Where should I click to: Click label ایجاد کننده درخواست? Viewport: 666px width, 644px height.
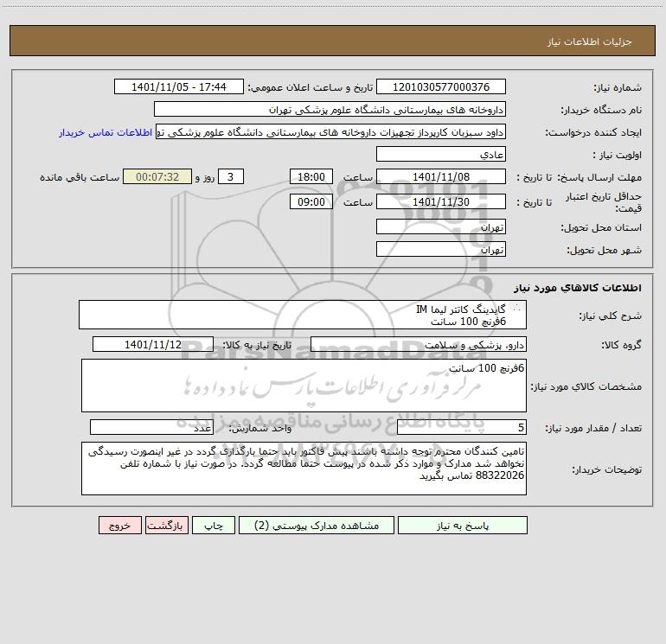(x=593, y=133)
